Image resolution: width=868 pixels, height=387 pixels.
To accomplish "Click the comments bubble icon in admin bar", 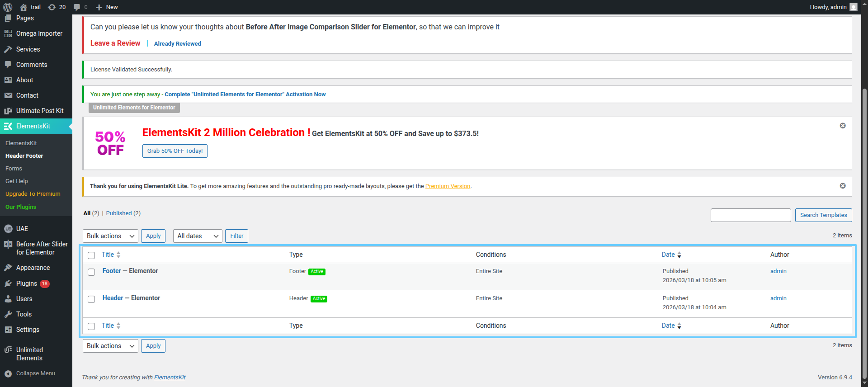I will click(x=77, y=7).
